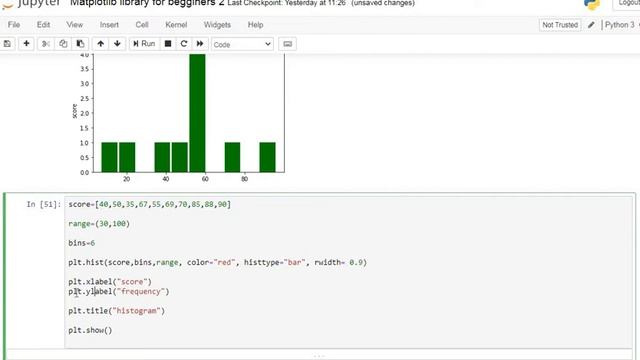Click the tallest green histogram bar
Screen dimensions: 640x360
(198, 113)
